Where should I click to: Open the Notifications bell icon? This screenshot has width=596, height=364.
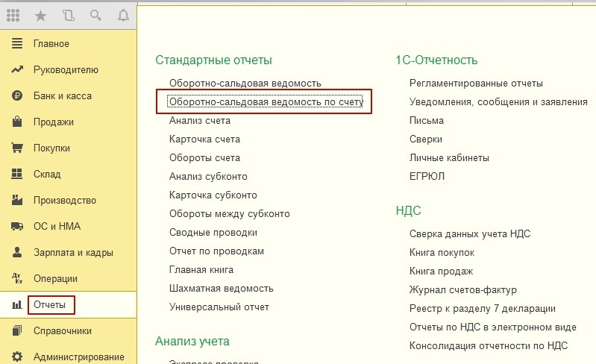coord(122,15)
